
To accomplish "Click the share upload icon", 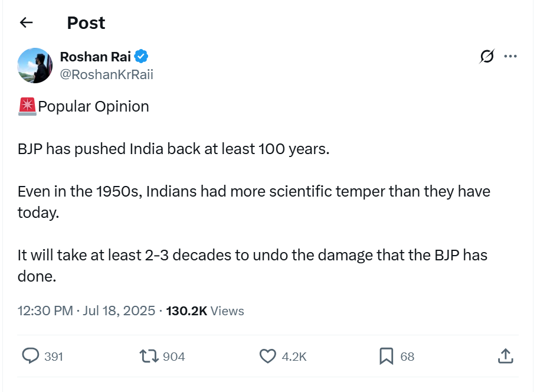I will tap(505, 356).
